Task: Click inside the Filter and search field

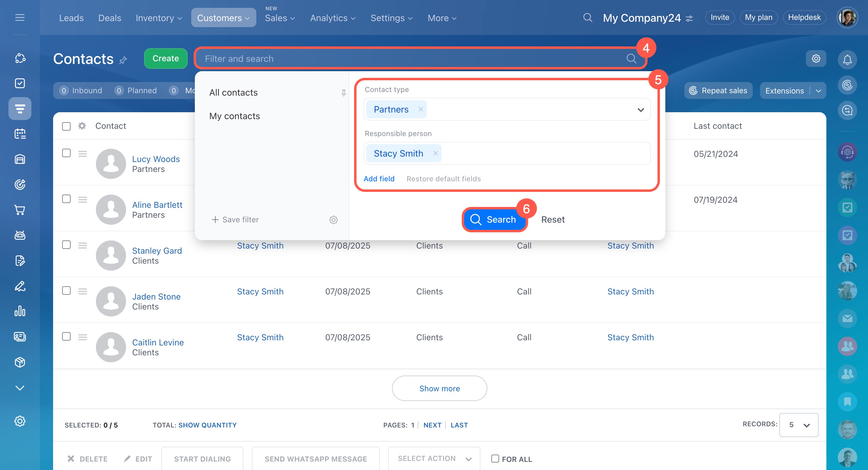Action: pos(404,59)
